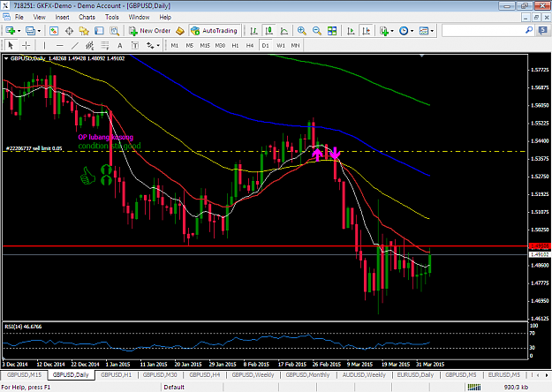This screenshot has width=552, height=392.
Task: Click the toolbar search input field
Action: 483,31
